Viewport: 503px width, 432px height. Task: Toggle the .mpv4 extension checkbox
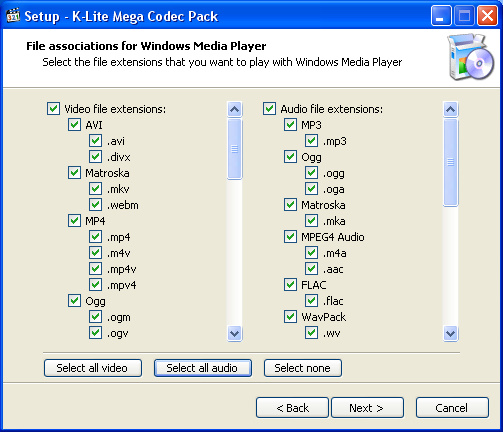[x=95, y=285]
